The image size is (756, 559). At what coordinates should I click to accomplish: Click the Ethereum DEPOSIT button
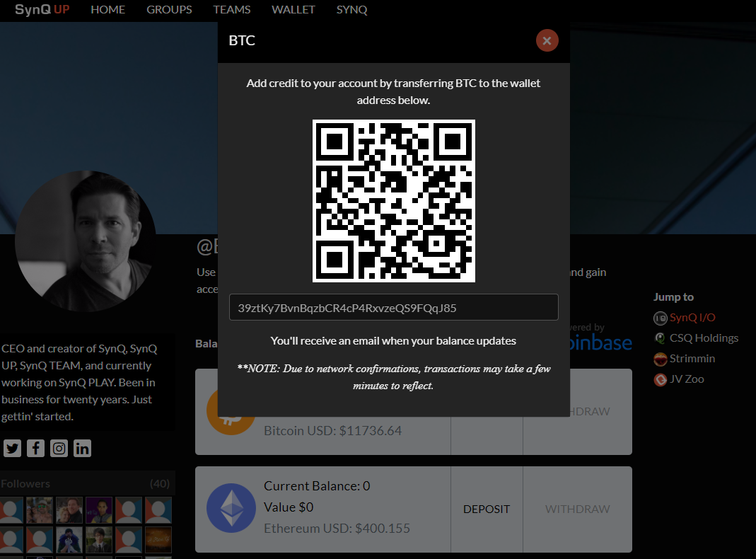487,509
